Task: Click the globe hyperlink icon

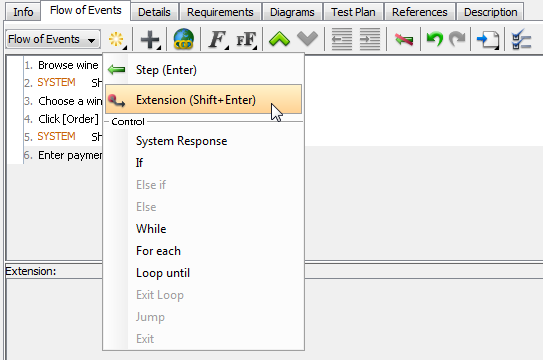Action: click(x=184, y=39)
